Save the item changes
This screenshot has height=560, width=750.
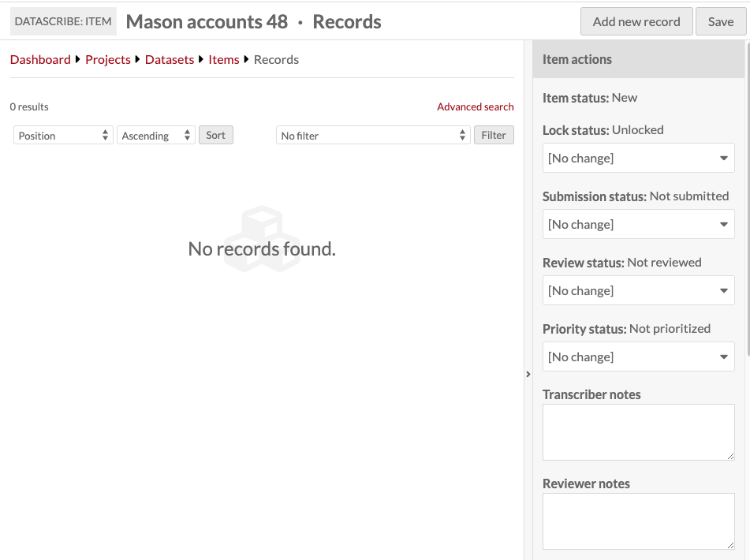coord(720,21)
